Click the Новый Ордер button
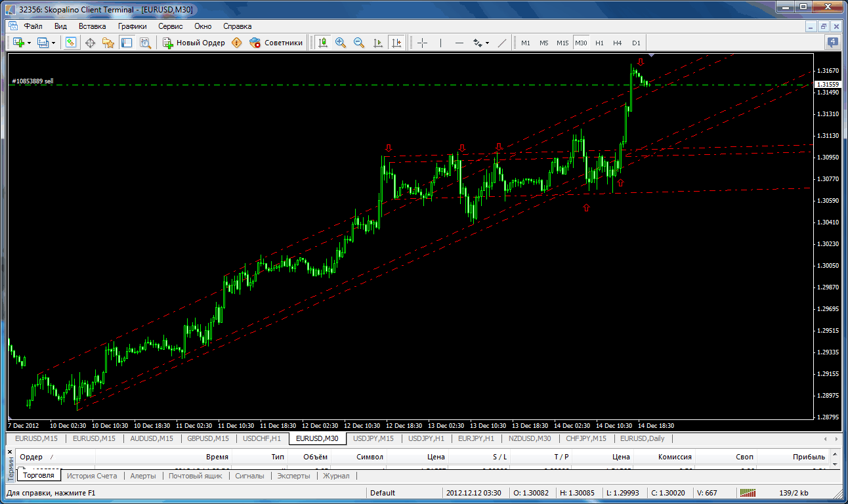848x504 pixels. point(194,43)
